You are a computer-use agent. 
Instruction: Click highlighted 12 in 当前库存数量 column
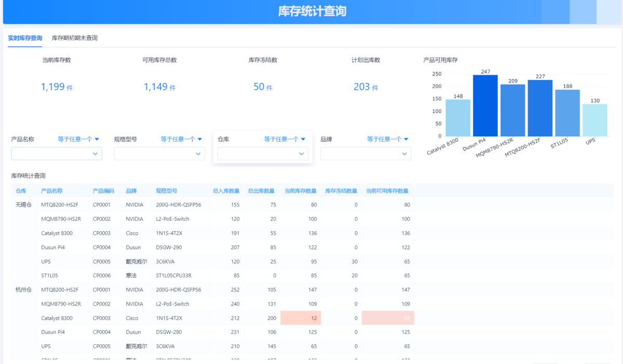coord(301,318)
